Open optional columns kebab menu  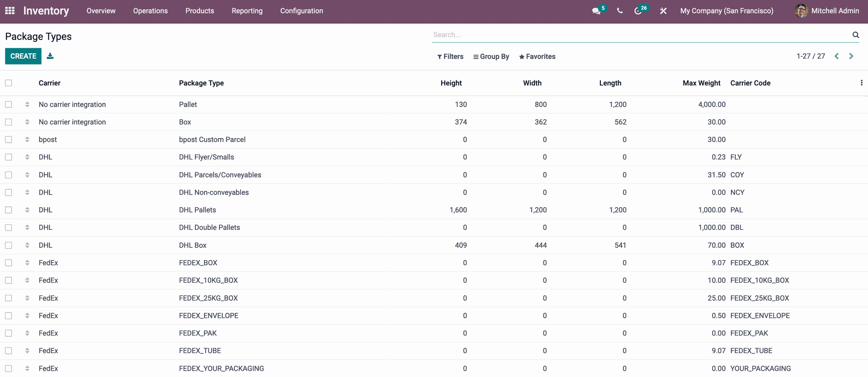[x=861, y=83]
